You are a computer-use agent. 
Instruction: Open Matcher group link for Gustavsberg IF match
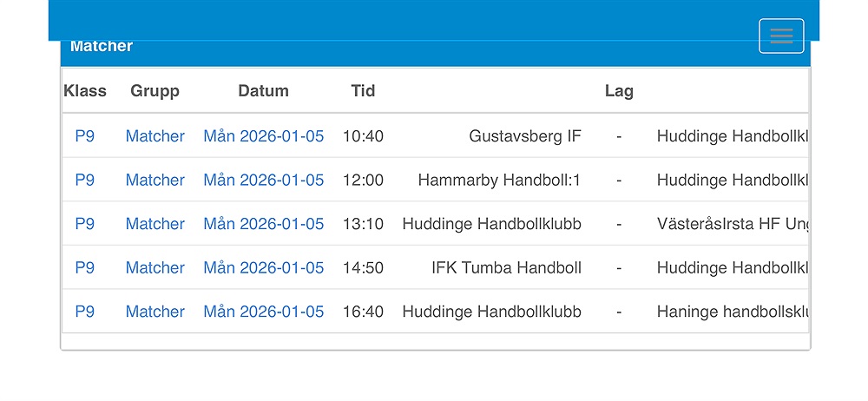(x=155, y=136)
